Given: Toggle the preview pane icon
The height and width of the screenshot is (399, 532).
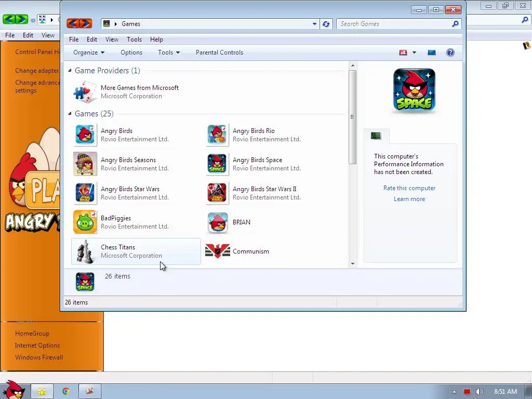Looking at the screenshot, I should (432, 52).
